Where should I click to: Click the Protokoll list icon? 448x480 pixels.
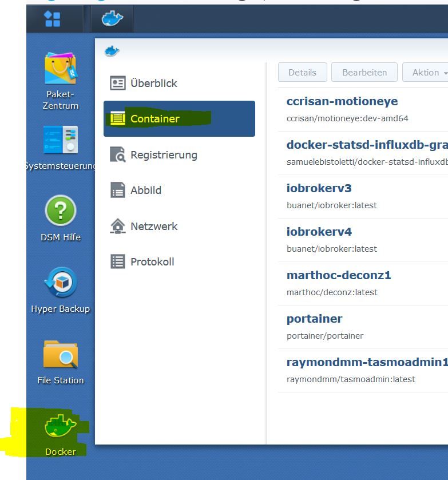(118, 261)
